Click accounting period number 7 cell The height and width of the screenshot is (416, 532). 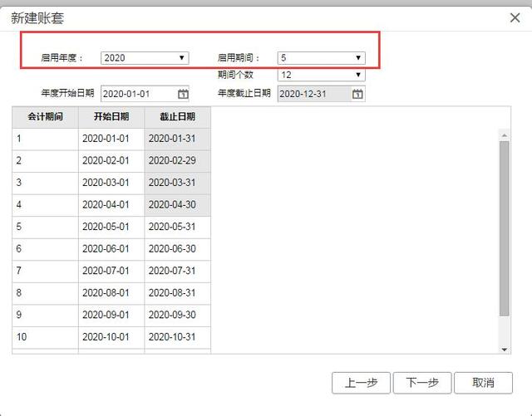(x=45, y=272)
